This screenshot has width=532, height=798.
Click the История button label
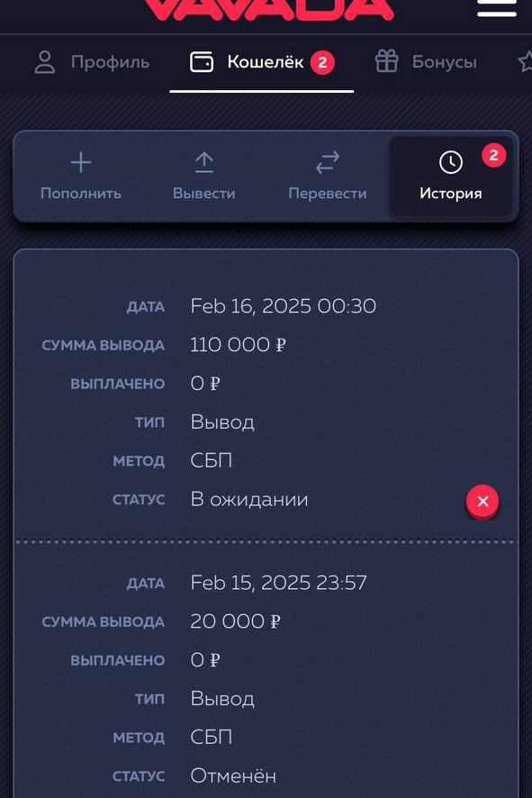[x=451, y=194]
